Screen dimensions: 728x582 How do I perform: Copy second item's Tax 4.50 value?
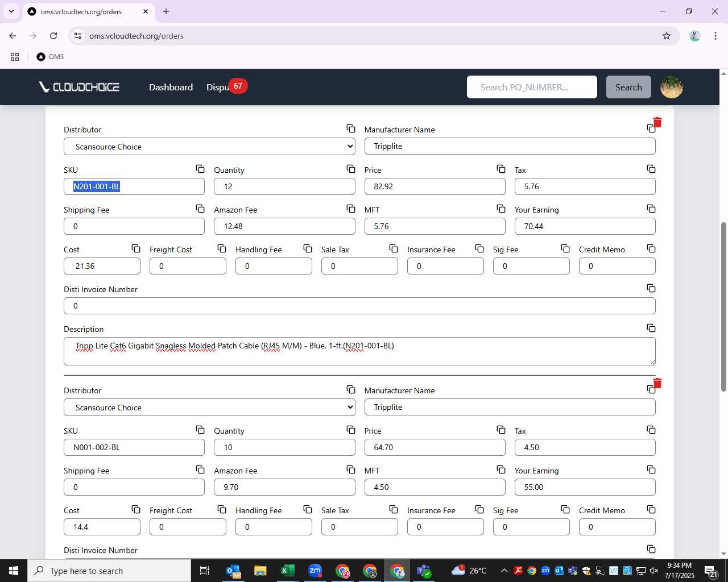coord(651,430)
